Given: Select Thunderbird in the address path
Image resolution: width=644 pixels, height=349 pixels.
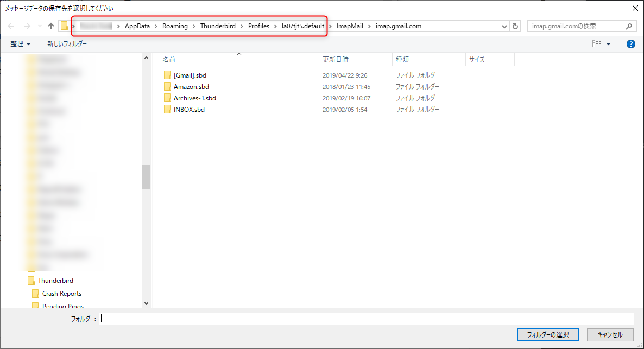Looking at the screenshot, I should [x=218, y=26].
